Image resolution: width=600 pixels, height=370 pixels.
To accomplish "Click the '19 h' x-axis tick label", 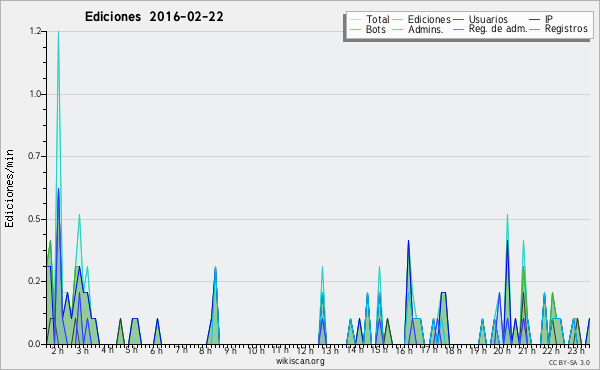I will pos(478,351).
